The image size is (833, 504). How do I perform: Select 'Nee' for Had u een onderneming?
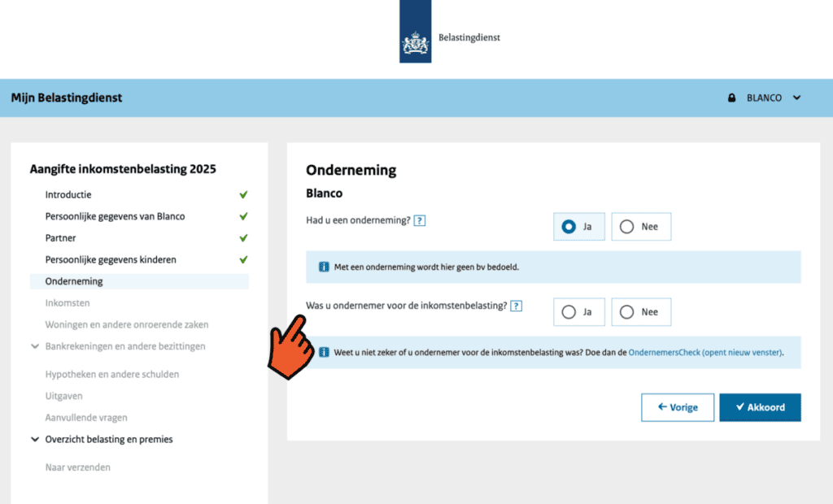[x=640, y=227]
